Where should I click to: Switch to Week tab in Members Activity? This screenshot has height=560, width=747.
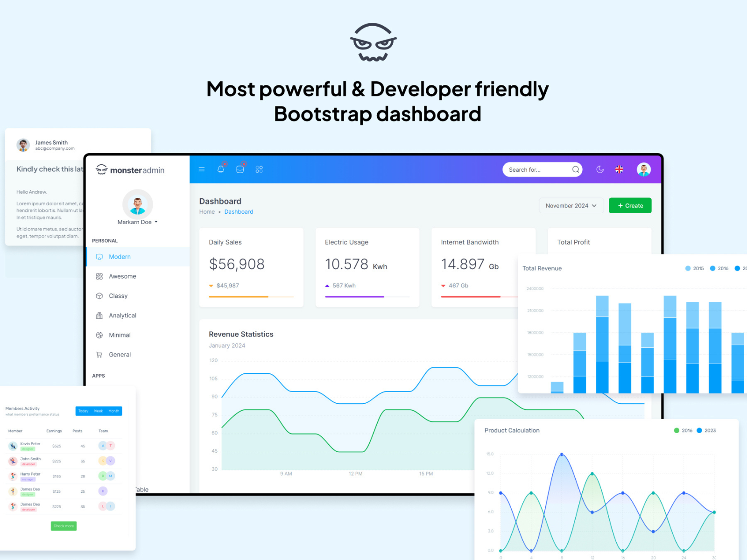pos(98,411)
